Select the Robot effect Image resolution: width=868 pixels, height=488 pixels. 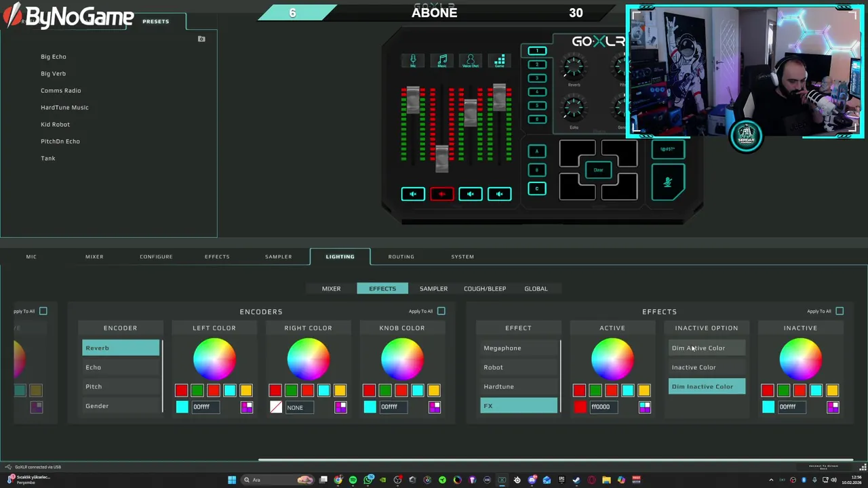point(519,367)
